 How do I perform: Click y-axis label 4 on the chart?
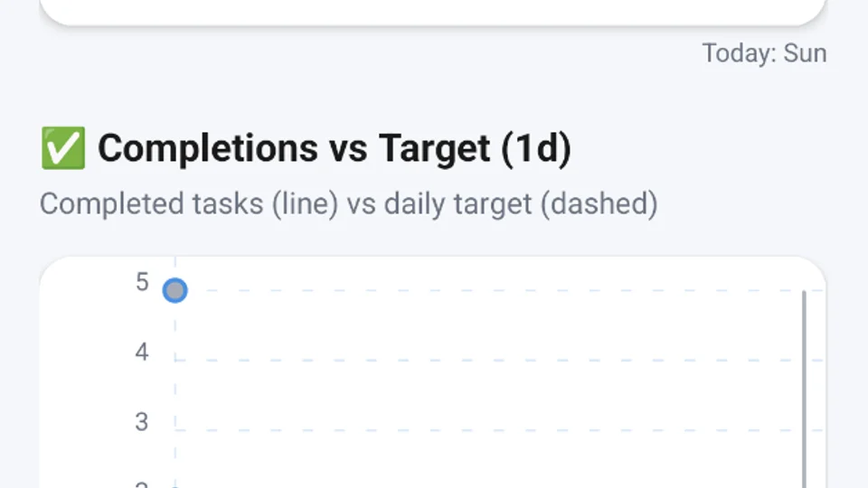[x=142, y=352]
